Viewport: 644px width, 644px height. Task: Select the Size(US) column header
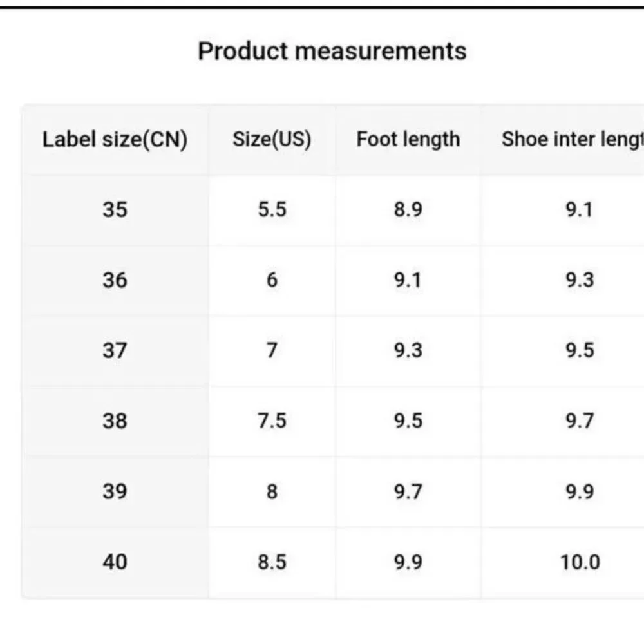(x=272, y=139)
